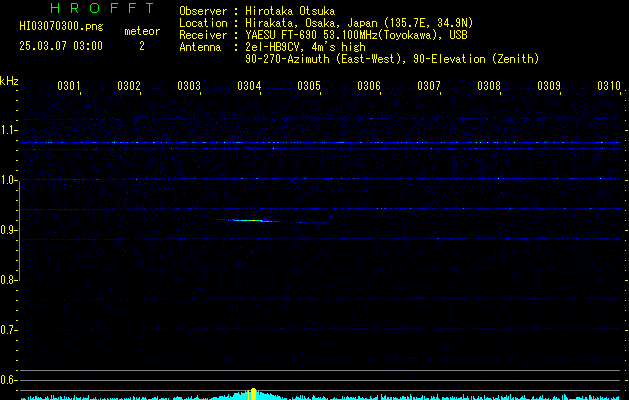Click the HROFFT title text
This screenshot has height=400, width=629.
[102, 8]
